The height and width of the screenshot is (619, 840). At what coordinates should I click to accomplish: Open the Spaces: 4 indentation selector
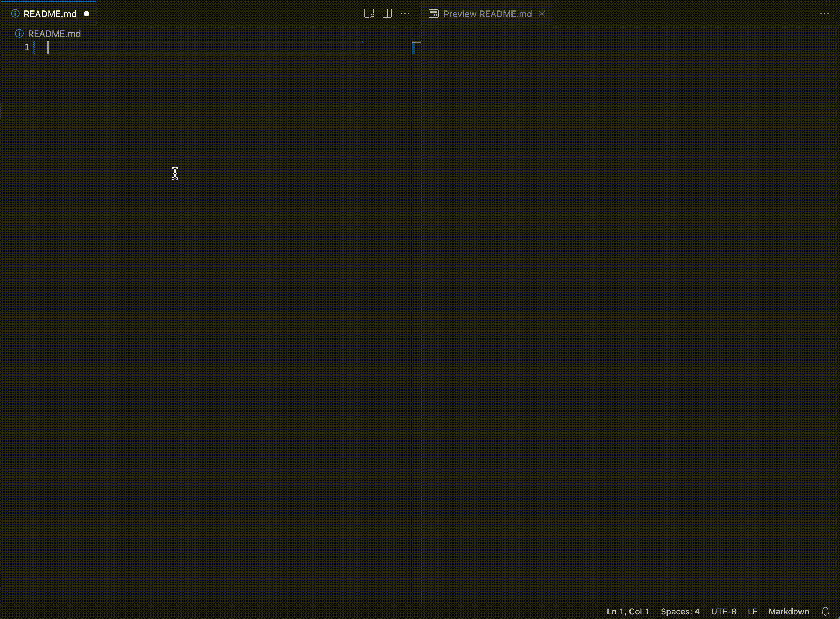680,612
